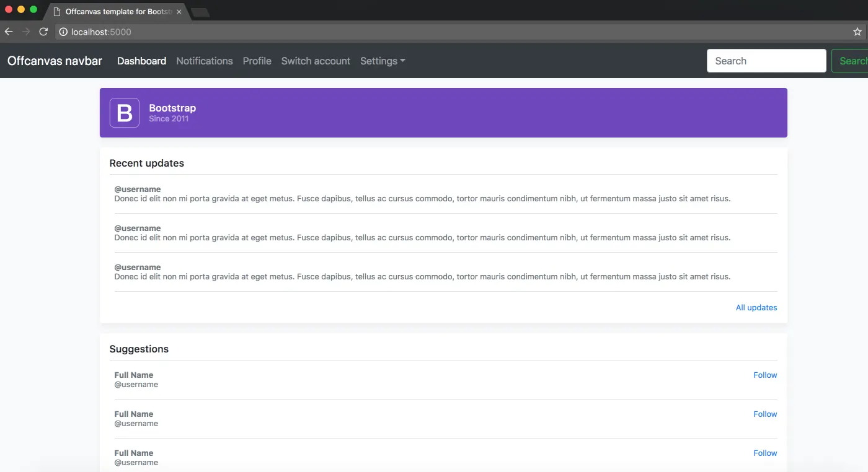Click the first update's Donec id elit text
The height and width of the screenshot is (472, 868).
[422, 199]
